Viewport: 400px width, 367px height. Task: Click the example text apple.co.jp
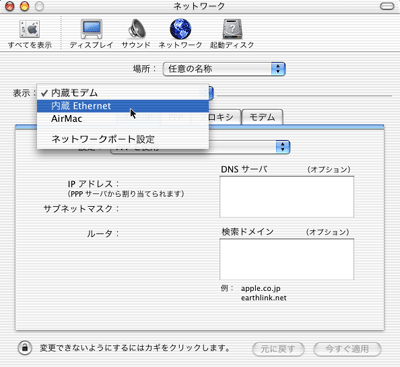point(261,288)
